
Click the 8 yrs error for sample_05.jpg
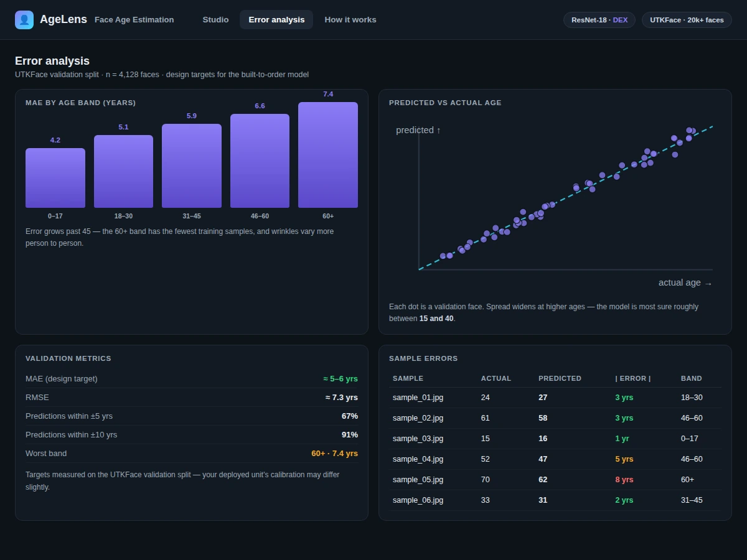tap(624, 480)
